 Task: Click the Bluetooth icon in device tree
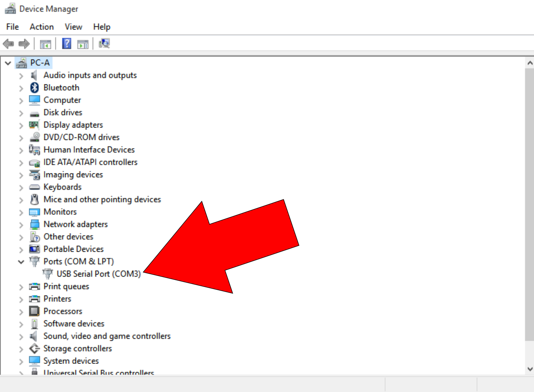pos(34,88)
